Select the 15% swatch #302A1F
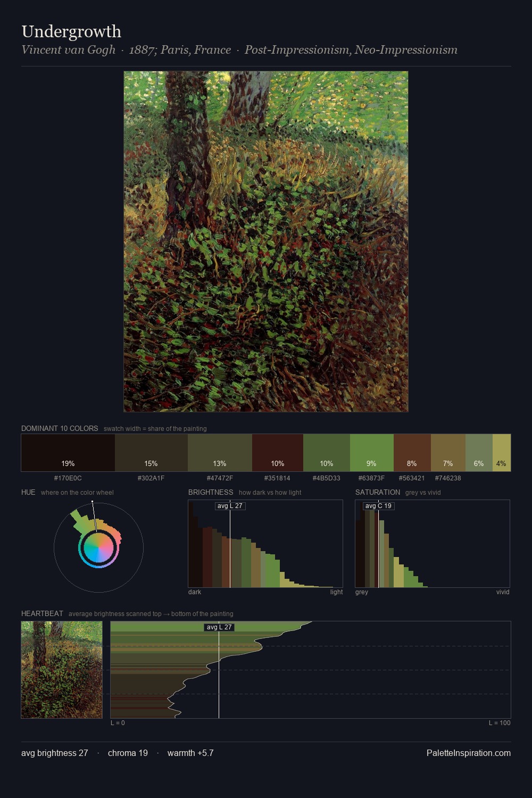This screenshot has height=798, width=532. 151,453
